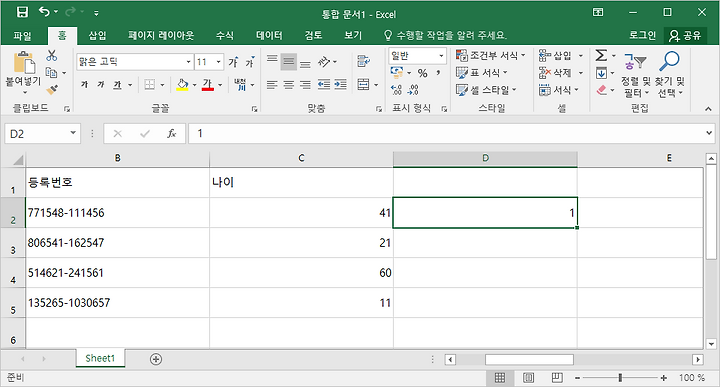Viewport: 720px width, 387px height.
Task: Apply percent style format
Action: [x=422, y=73]
